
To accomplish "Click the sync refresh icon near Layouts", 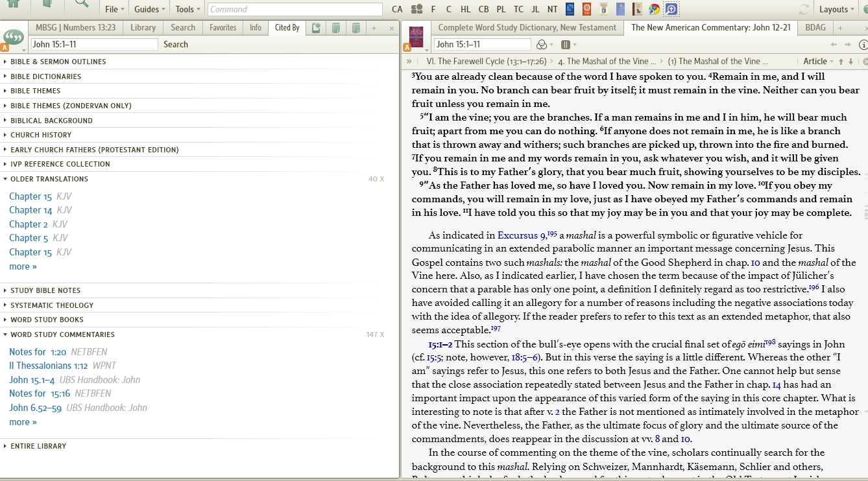I will click(804, 9).
